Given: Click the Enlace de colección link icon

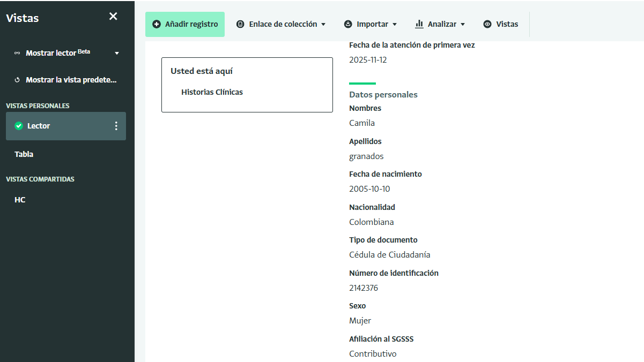Looking at the screenshot, I should 240,24.
